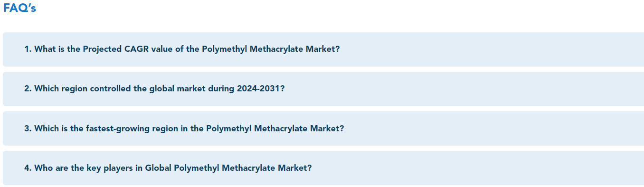Reveal which region is fastest-growing in the market
Viewport: 644px width, 187px height.
click(323, 128)
